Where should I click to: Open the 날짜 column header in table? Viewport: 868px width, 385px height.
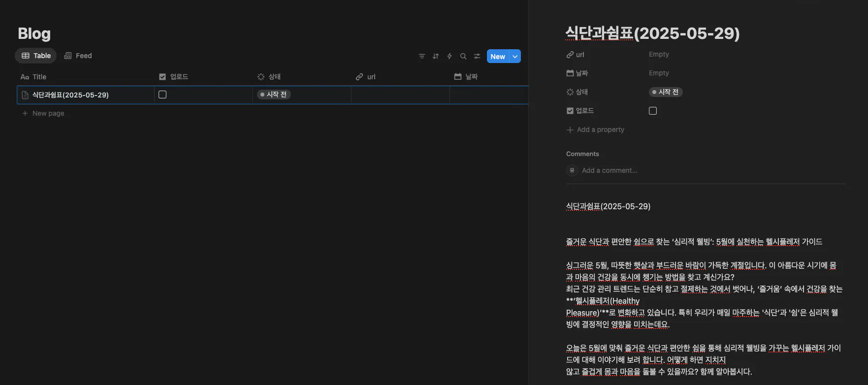point(466,77)
